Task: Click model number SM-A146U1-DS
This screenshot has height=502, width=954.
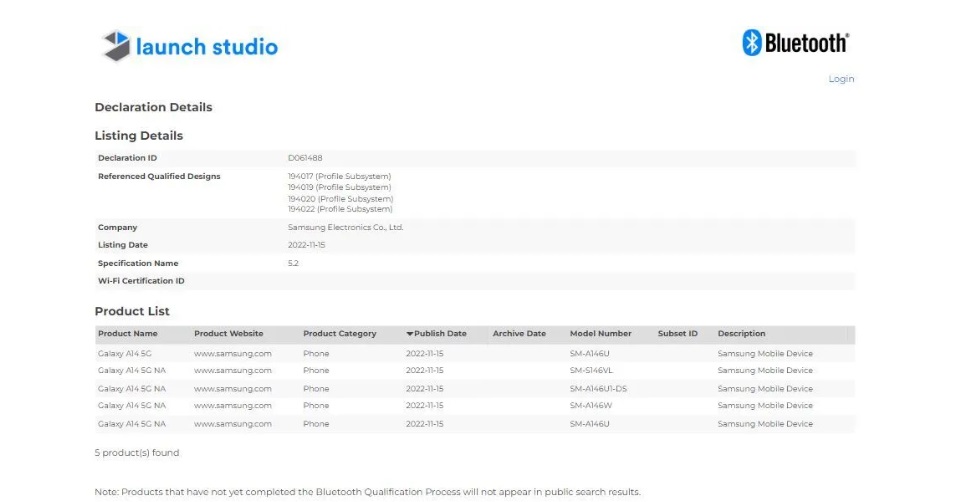Action: coord(598,389)
